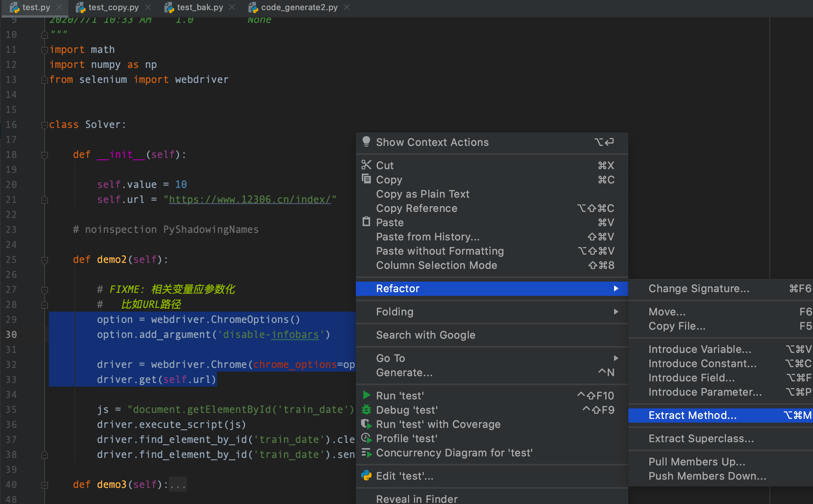
Task: Choose Change Signature... in submenu
Action: 720,288
